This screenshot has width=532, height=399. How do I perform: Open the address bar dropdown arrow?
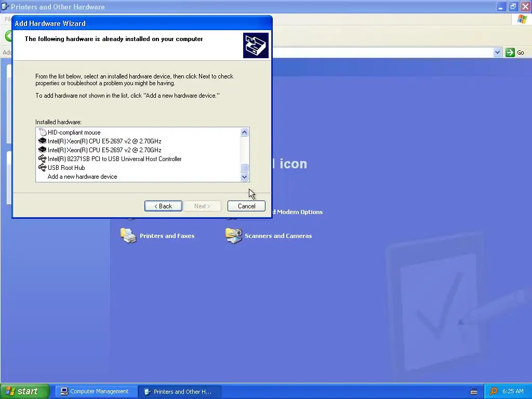click(x=497, y=52)
